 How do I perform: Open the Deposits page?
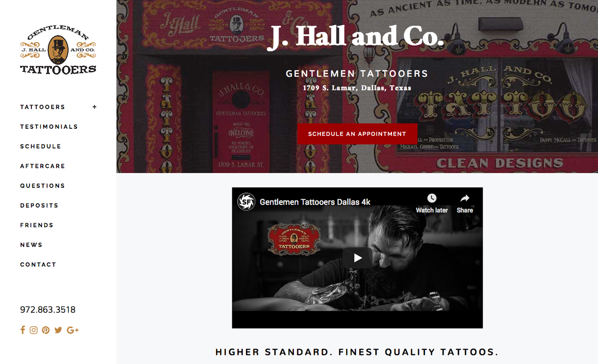click(x=39, y=205)
